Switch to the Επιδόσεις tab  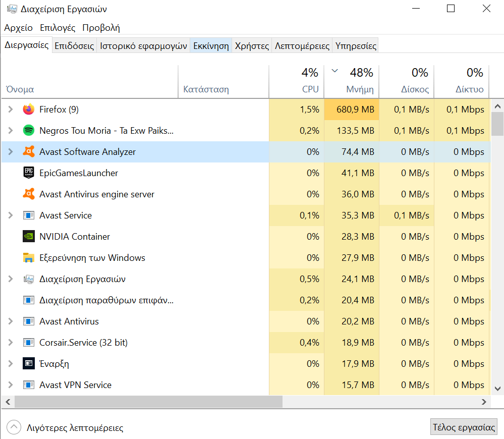[74, 45]
